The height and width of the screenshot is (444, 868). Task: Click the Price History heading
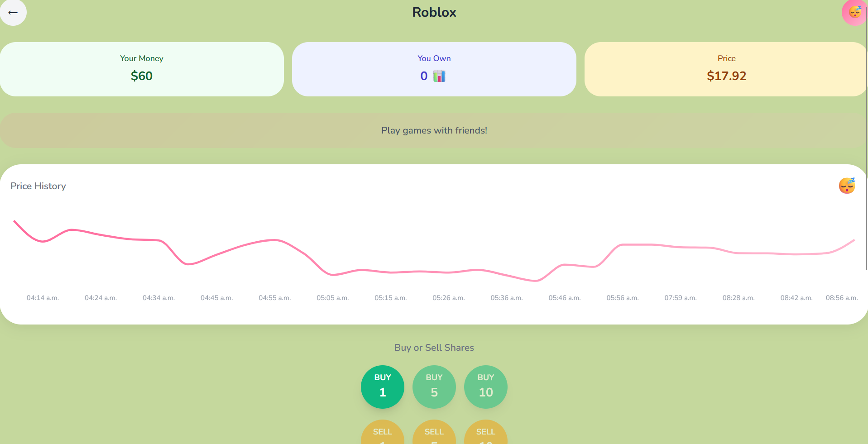coord(38,186)
